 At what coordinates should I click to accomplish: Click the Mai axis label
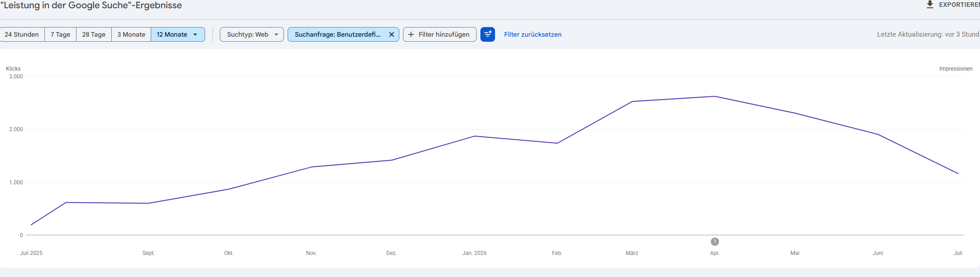tap(795, 253)
